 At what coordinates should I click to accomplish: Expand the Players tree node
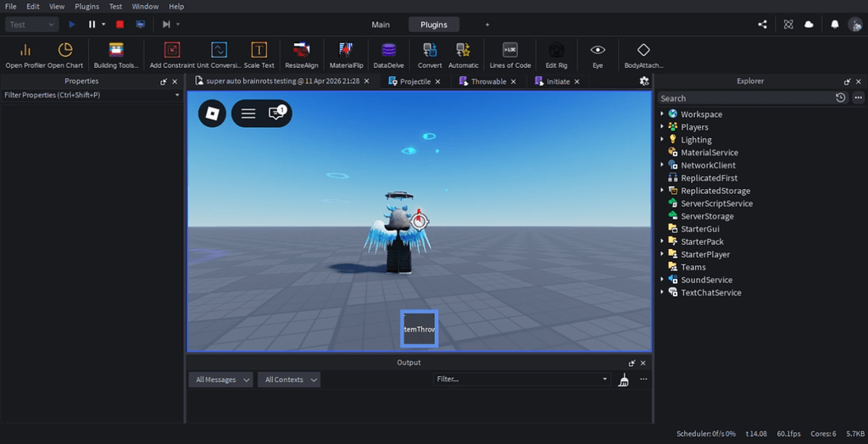tap(661, 126)
